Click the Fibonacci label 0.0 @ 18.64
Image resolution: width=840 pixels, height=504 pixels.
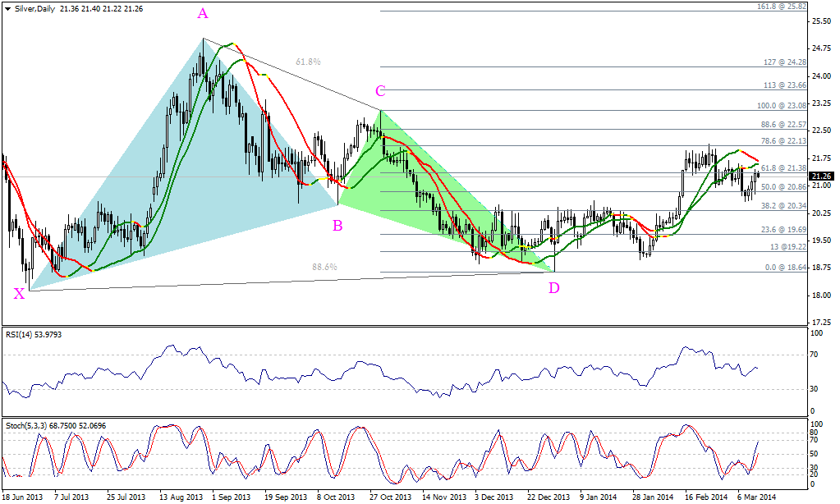click(786, 268)
